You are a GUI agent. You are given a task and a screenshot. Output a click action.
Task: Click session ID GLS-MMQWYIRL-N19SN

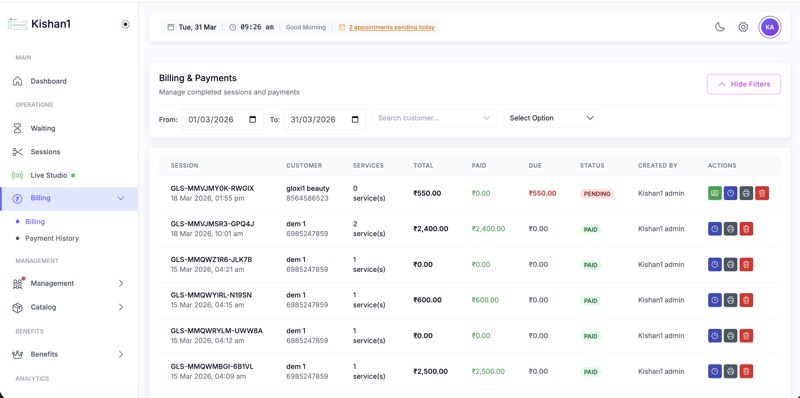click(x=211, y=295)
